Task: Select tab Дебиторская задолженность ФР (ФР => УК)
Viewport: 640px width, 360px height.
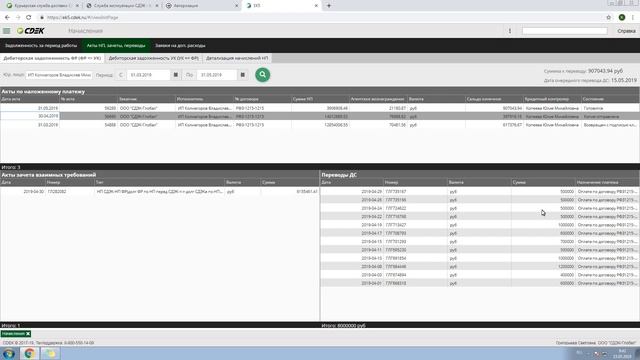Action: (52, 58)
